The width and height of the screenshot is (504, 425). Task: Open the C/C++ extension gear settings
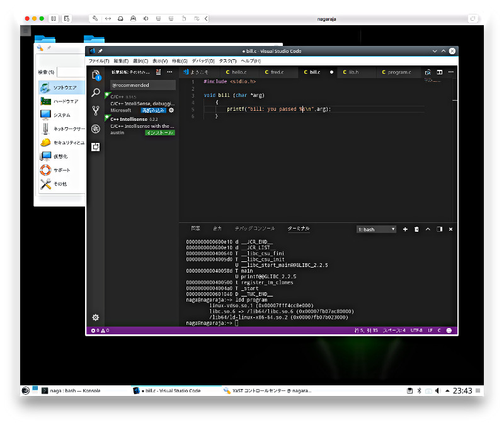coord(171,110)
